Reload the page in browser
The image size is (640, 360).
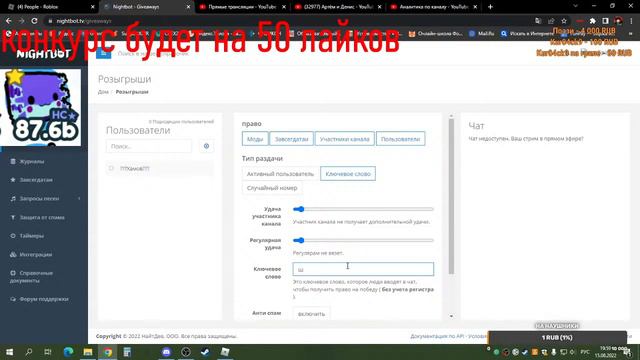pyautogui.click(x=34, y=20)
